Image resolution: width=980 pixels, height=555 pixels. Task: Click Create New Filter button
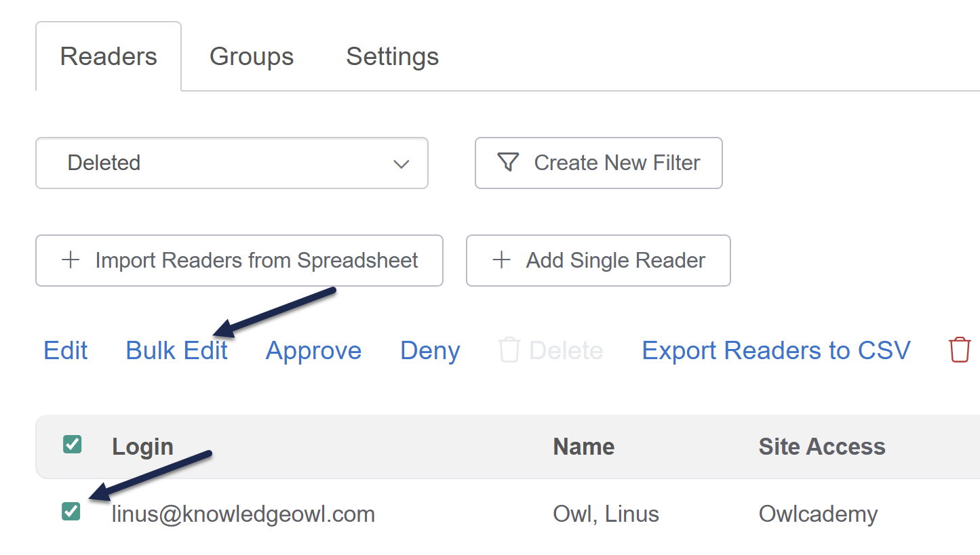(x=598, y=163)
